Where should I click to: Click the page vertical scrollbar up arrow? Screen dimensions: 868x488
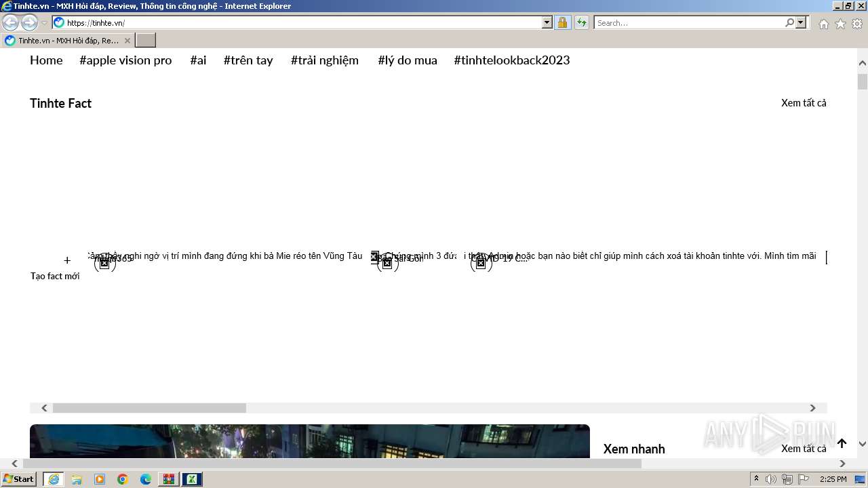click(x=863, y=63)
